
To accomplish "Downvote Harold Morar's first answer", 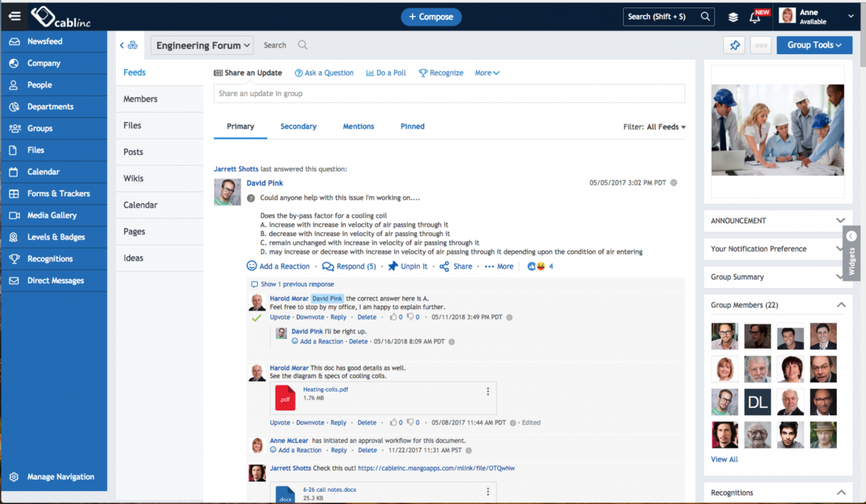I will click(310, 317).
